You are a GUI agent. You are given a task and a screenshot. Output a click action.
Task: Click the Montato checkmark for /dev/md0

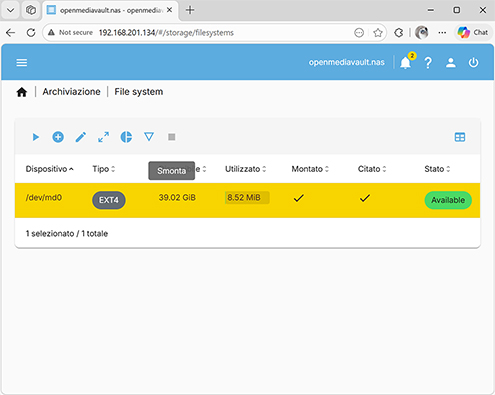(x=299, y=198)
